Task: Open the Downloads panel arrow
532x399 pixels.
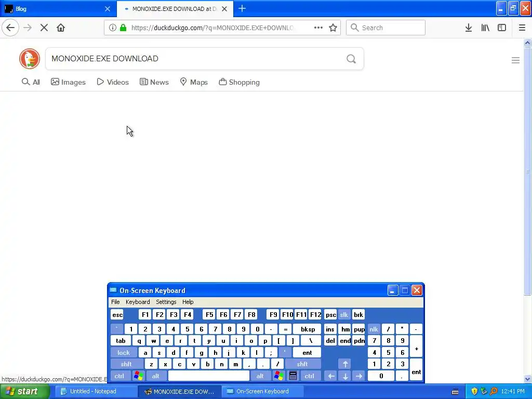Action: tap(469, 28)
